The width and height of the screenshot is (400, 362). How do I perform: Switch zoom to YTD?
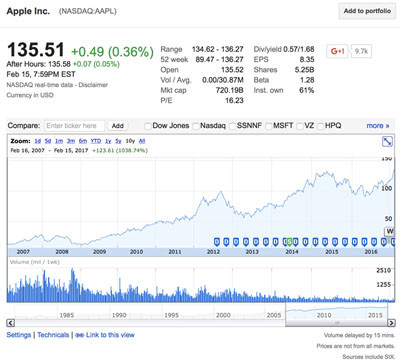click(x=96, y=141)
